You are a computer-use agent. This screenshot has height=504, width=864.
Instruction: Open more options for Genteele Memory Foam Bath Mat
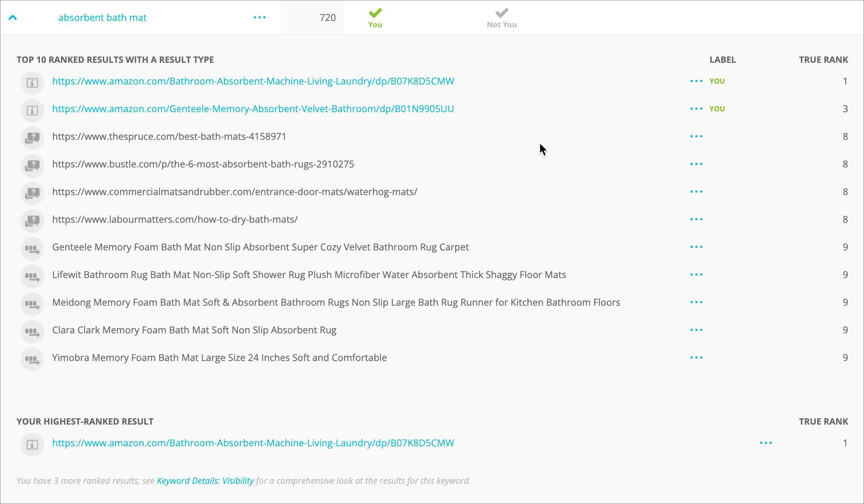tap(696, 247)
